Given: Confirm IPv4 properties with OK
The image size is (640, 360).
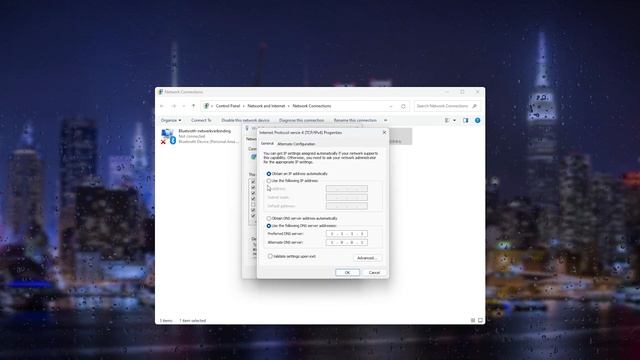Looking at the screenshot, I should click(x=347, y=272).
